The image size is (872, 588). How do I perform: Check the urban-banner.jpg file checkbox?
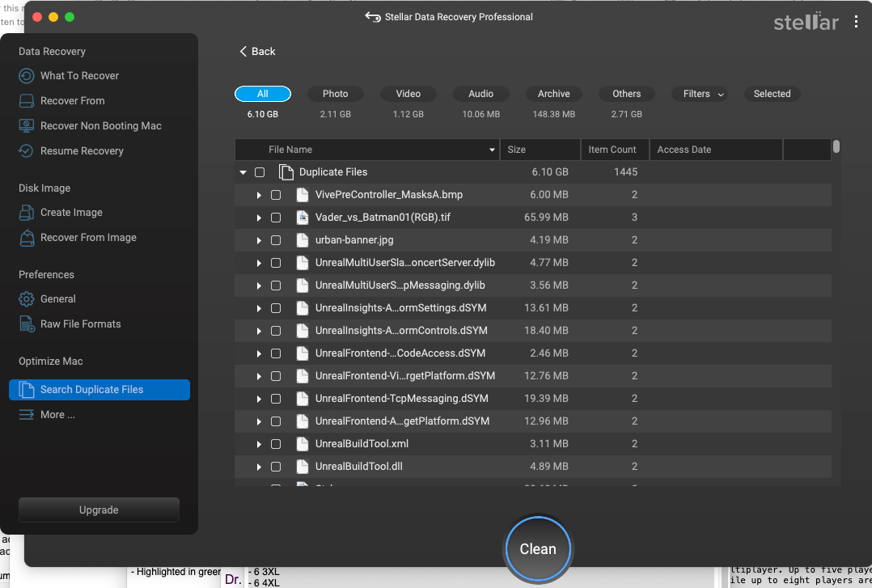[x=276, y=239]
